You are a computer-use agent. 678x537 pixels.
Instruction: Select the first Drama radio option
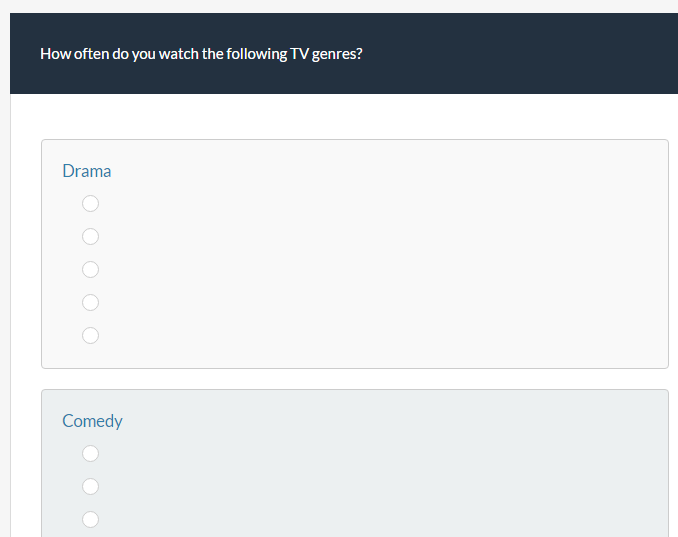[x=90, y=204]
